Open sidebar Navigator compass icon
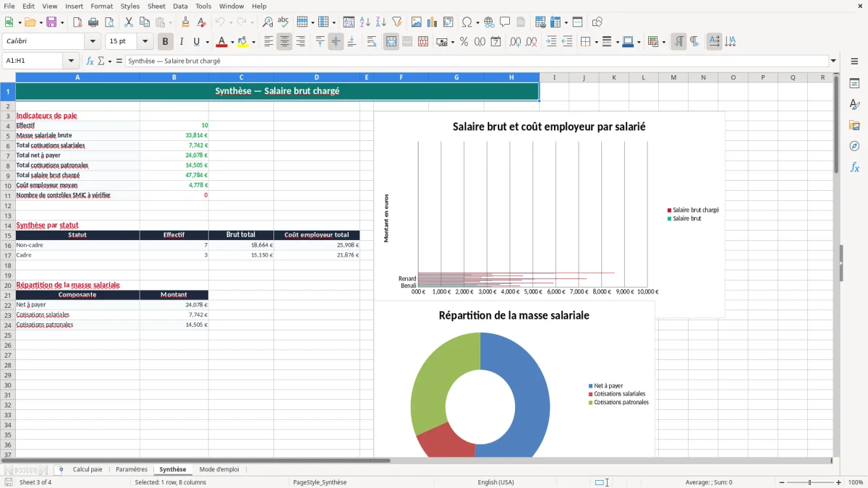The image size is (868, 488). tap(854, 146)
